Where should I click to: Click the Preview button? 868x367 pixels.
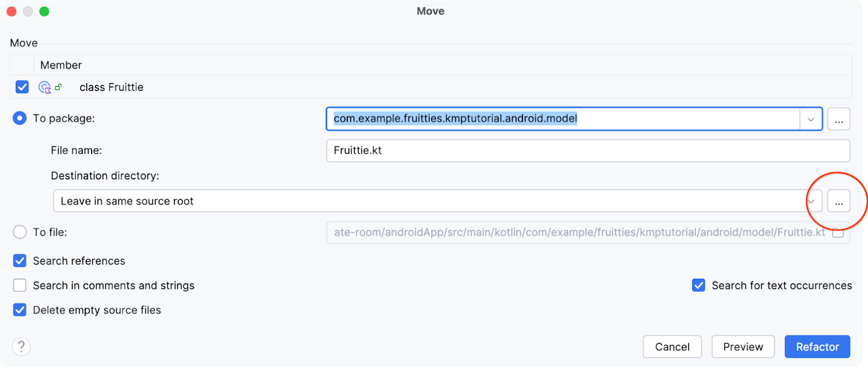click(743, 347)
